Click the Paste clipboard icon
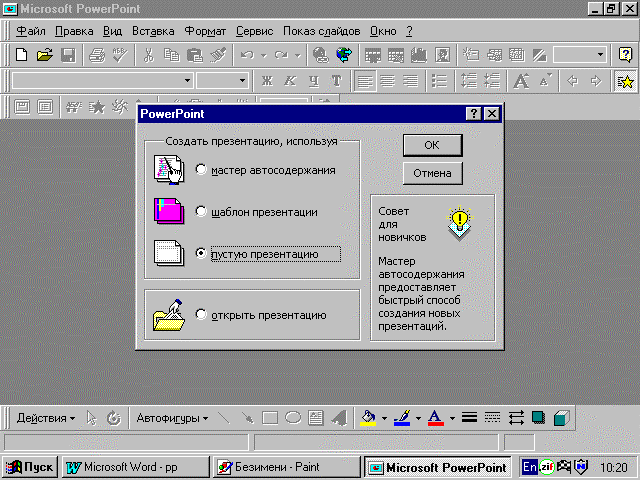 [x=195, y=55]
